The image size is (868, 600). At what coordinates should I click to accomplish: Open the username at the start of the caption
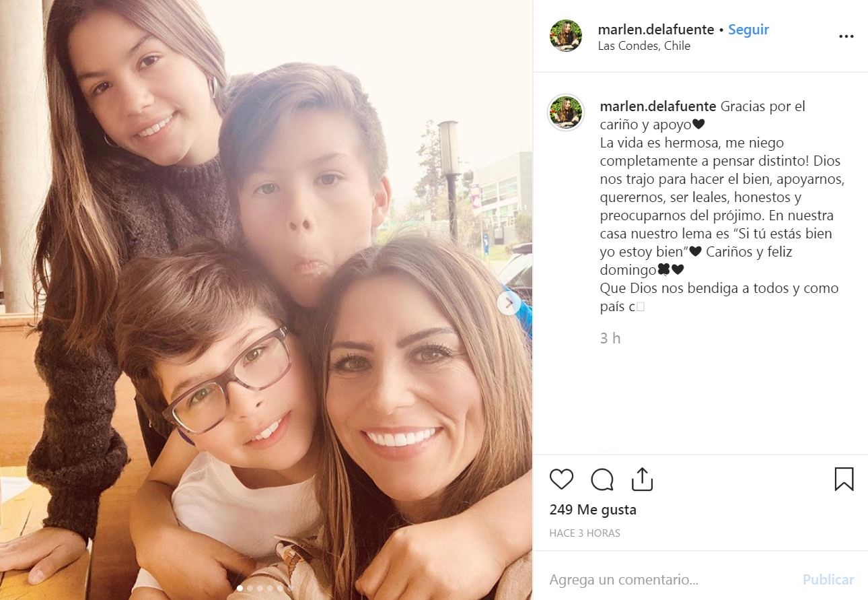click(x=657, y=106)
